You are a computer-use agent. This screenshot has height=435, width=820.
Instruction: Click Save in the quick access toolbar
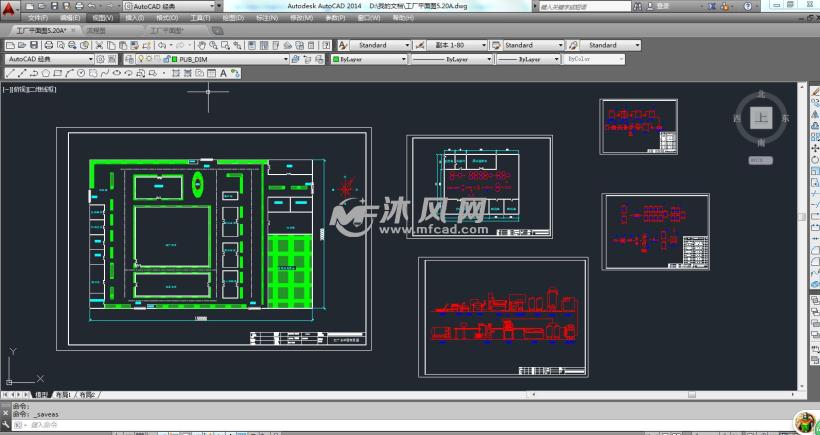pos(54,6)
